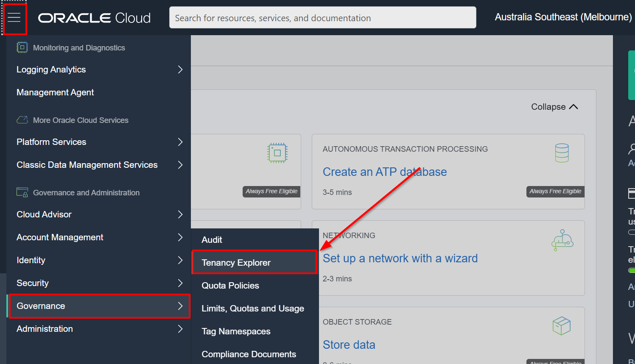This screenshot has height=364, width=635.
Task: Click the ATP database cylinder icon
Action: 562,153
